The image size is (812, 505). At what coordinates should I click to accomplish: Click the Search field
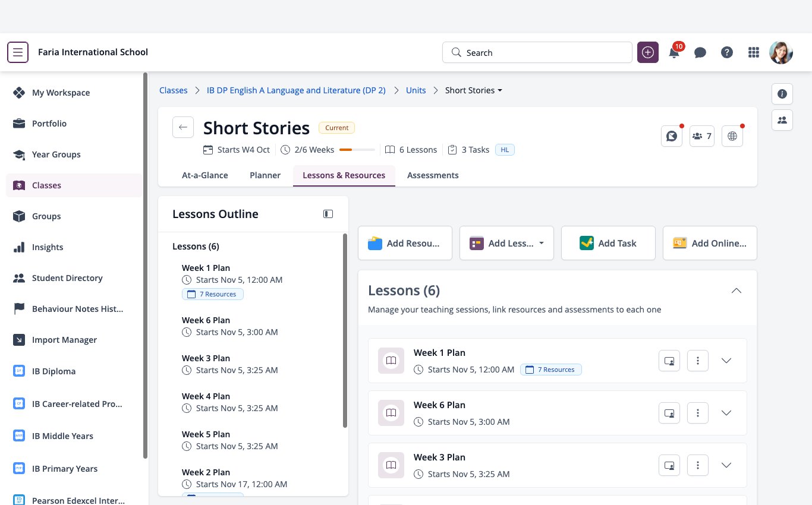pos(537,52)
